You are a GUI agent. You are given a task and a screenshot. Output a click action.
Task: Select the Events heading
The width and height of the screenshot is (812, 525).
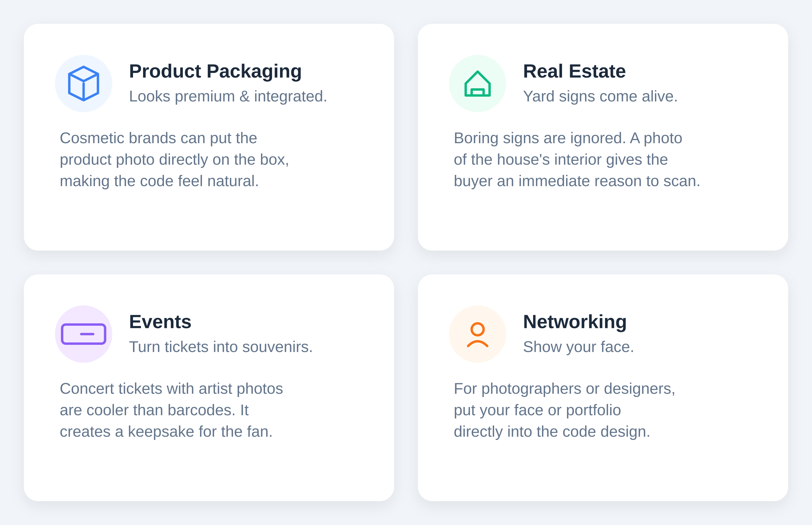point(160,322)
